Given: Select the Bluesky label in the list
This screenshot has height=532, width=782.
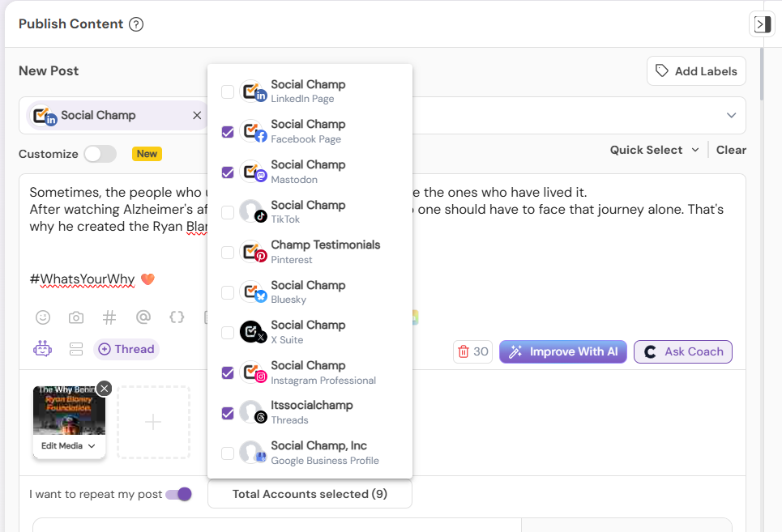Looking at the screenshot, I should (288, 300).
